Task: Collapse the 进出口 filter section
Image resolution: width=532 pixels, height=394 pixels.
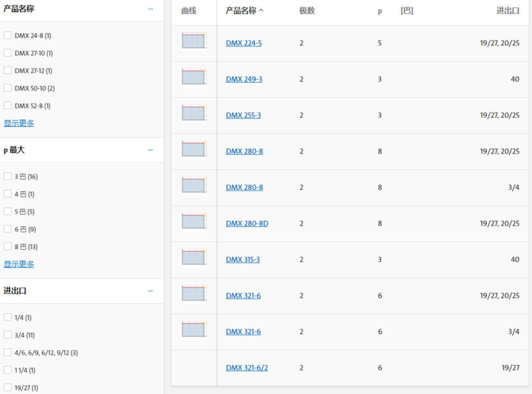Action: pos(150,291)
